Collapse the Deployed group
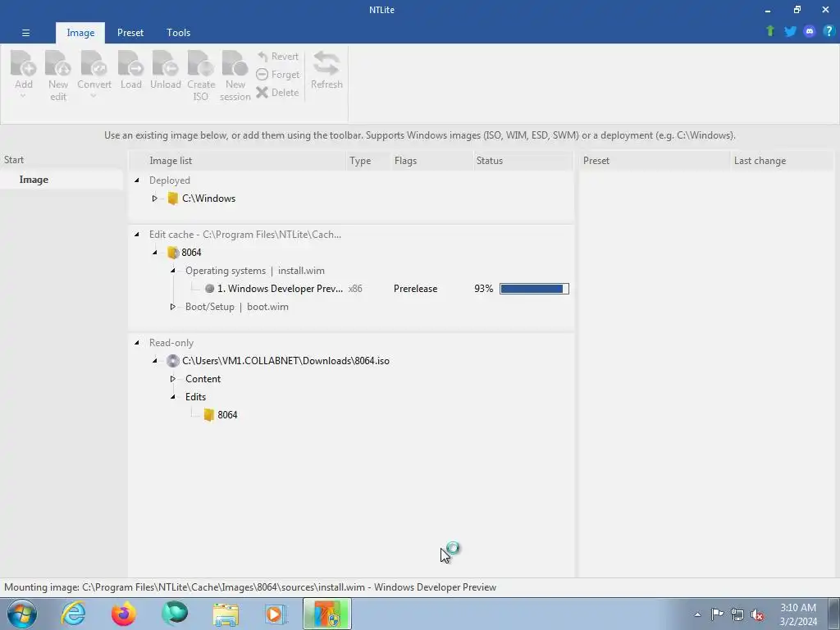 click(x=137, y=180)
